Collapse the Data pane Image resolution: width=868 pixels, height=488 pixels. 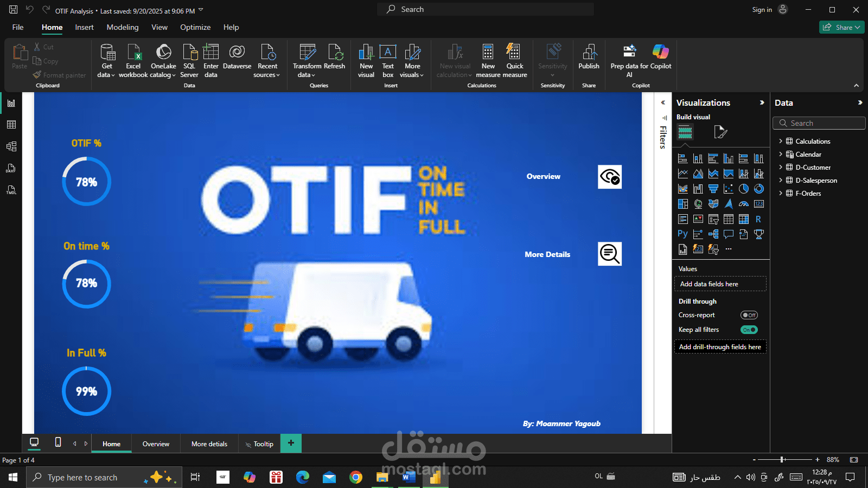pos(860,102)
